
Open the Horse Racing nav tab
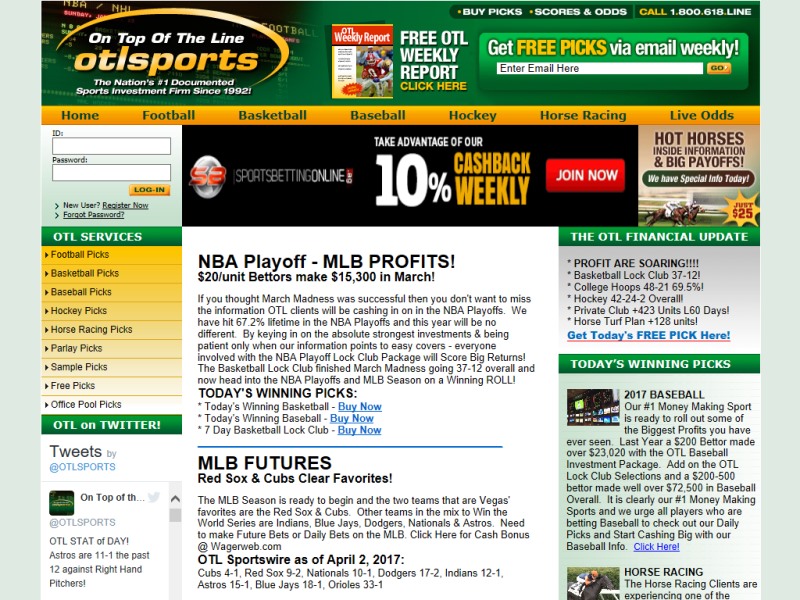tap(583, 115)
